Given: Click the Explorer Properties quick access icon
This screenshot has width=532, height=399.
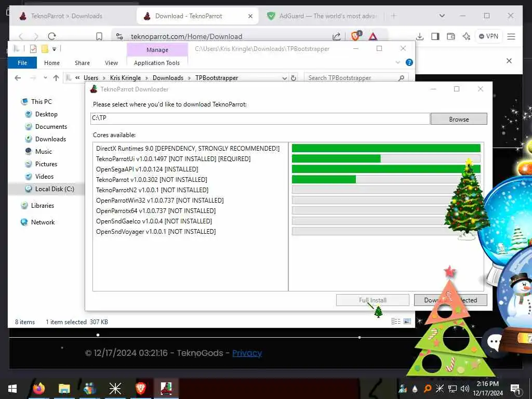Looking at the screenshot, I should tap(33, 49).
